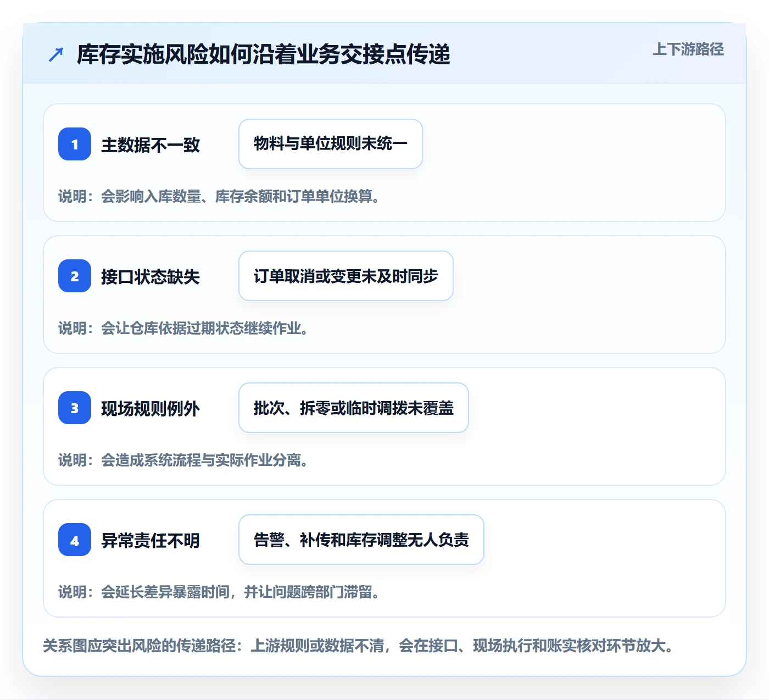
Task: Click the 告警、补传和库存调整无人负责 chip
Action: (361, 540)
